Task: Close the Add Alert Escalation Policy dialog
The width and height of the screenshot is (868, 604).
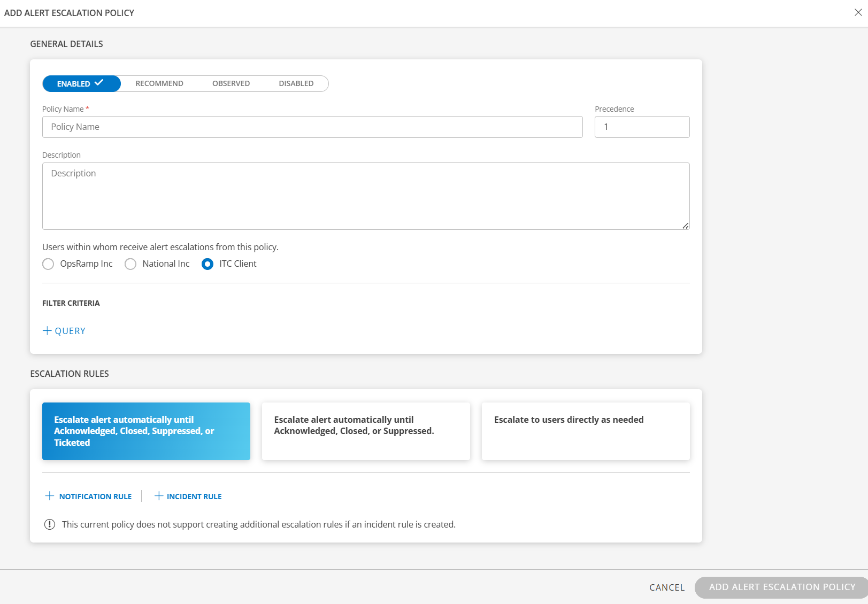Action: (858, 12)
